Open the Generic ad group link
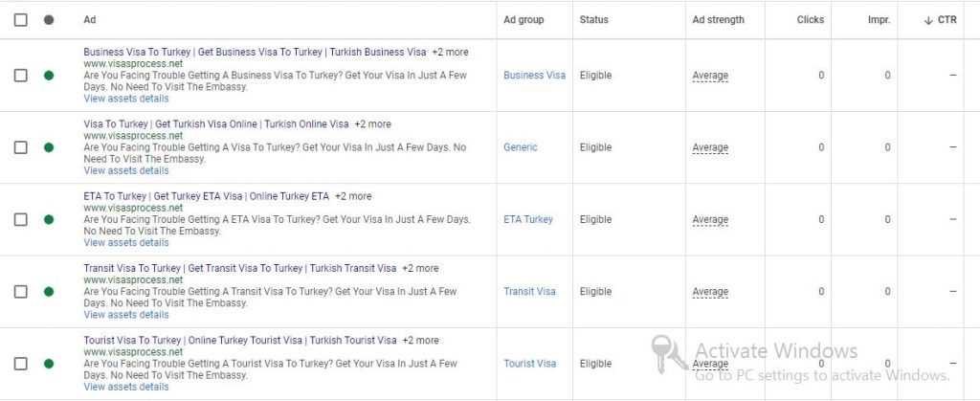Image resolution: width=980 pixels, height=401 pixels. tap(521, 147)
